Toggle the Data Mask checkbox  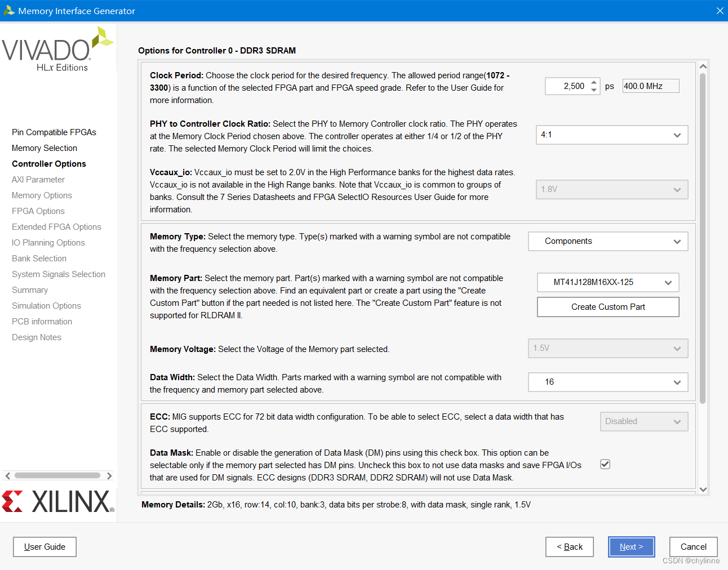[605, 464]
